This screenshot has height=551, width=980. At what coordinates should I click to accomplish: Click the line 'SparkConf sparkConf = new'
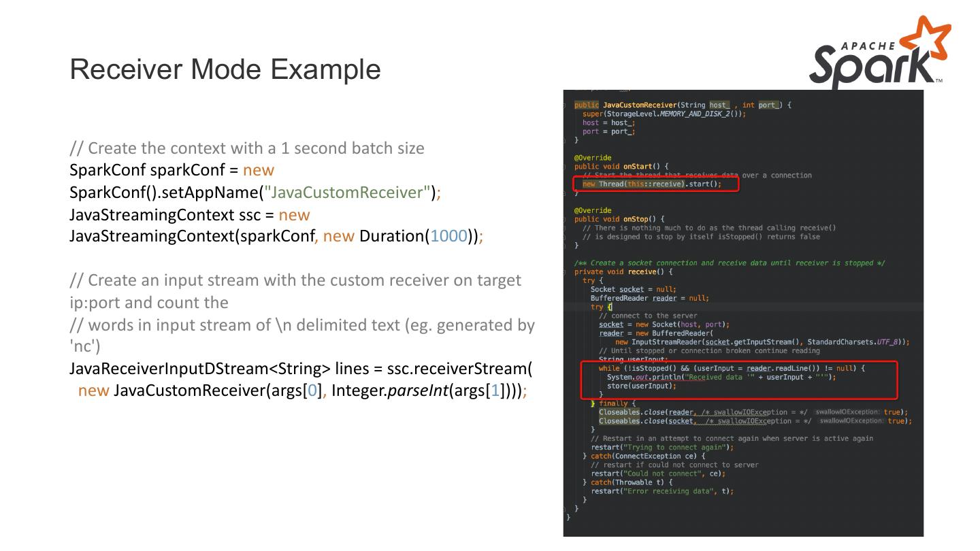171,170
